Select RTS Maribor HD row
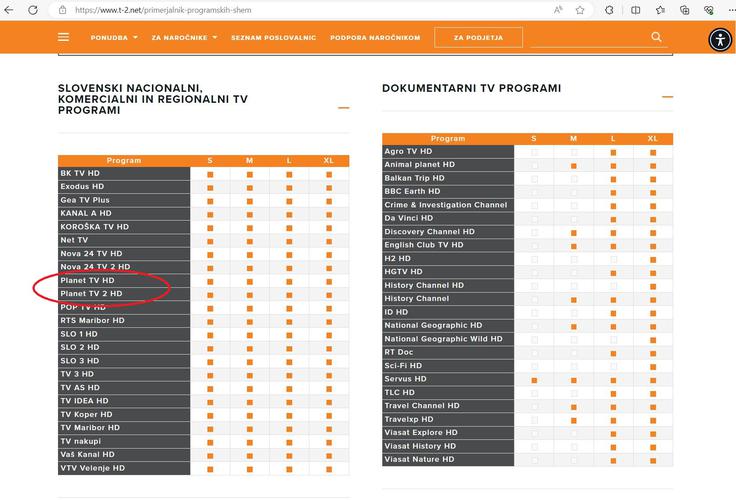 203,321
